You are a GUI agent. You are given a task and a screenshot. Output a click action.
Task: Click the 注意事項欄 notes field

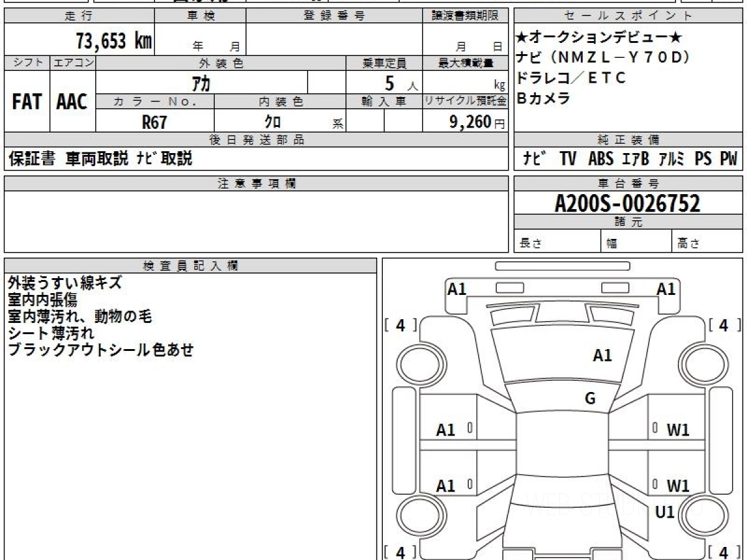(x=256, y=221)
